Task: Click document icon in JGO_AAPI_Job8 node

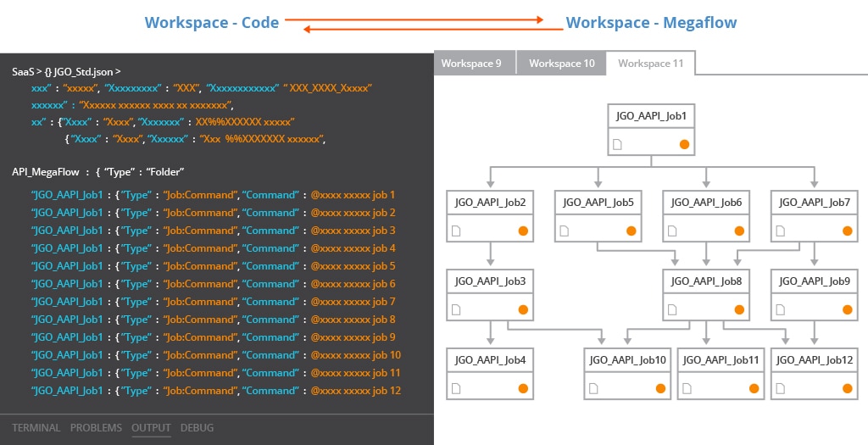Action: pyautogui.click(x=672, y=309)
